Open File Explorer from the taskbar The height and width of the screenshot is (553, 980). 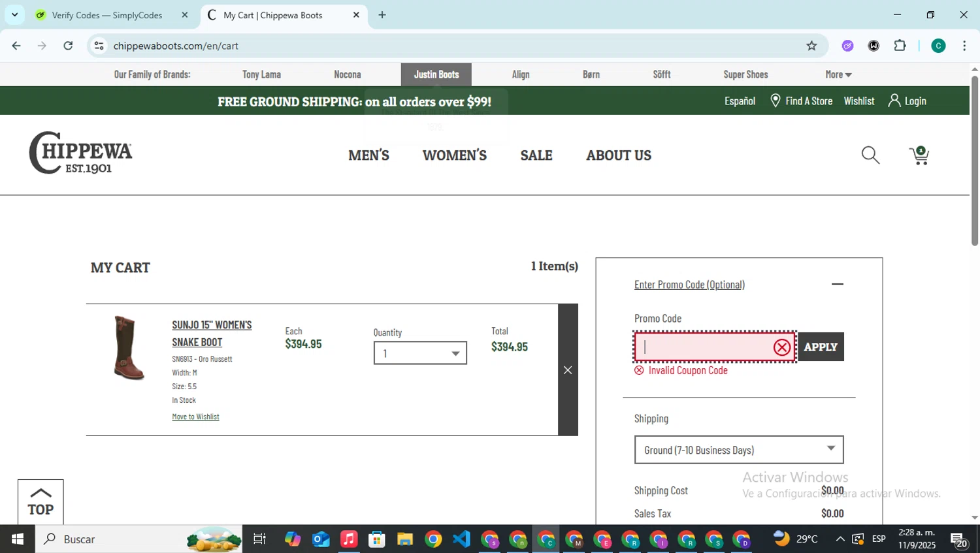[405, 539]
